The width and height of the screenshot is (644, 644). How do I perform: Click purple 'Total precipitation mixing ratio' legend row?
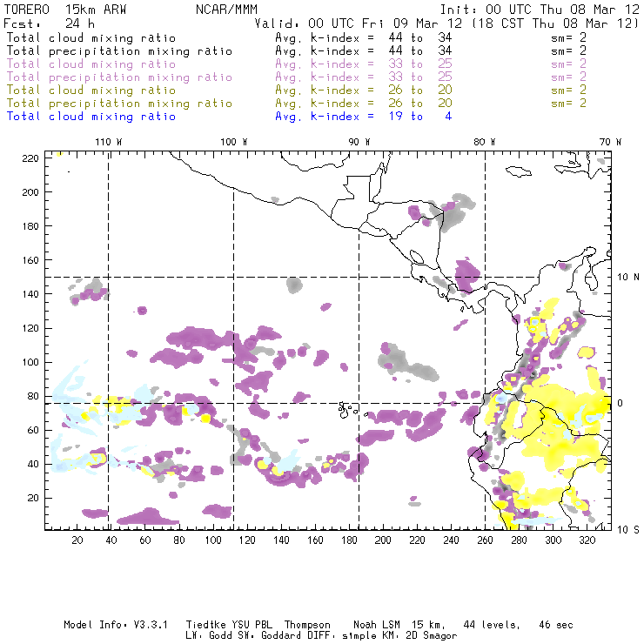[x=296, y=77]
